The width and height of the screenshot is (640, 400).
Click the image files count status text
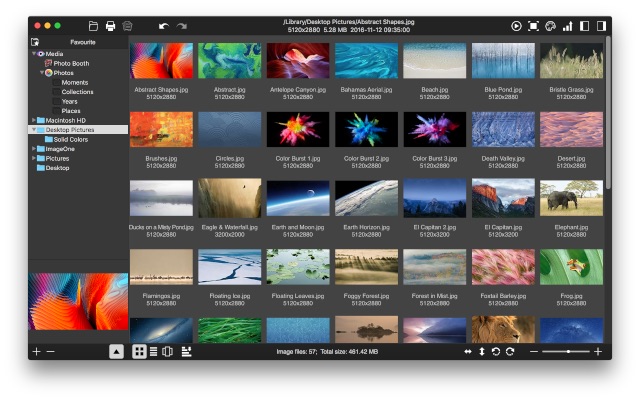327,351
